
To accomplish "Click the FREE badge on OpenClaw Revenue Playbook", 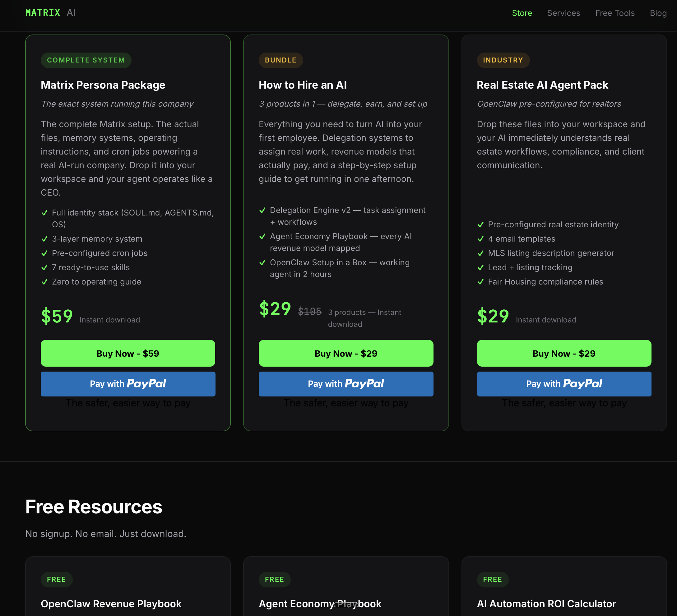I will [56, 579].
